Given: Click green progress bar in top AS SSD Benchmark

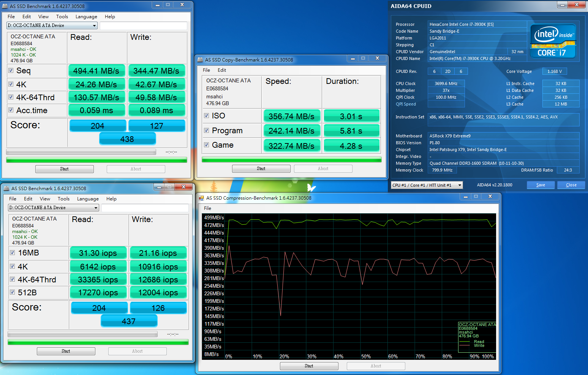Looking at the screenshot, I should (x=96, y=160).
